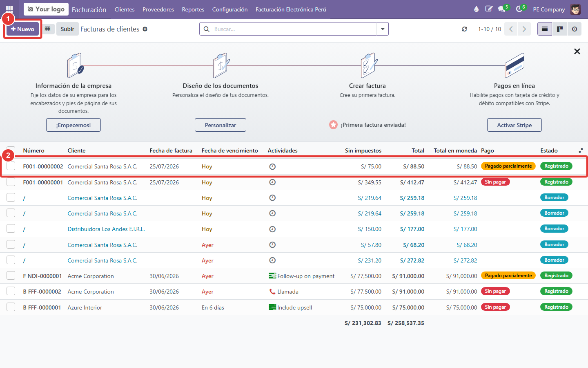Viewport: 588px width, 368px height.
Task: Select checkbox for Distribuidora Los Andes draft
Action: pos(11,229)
